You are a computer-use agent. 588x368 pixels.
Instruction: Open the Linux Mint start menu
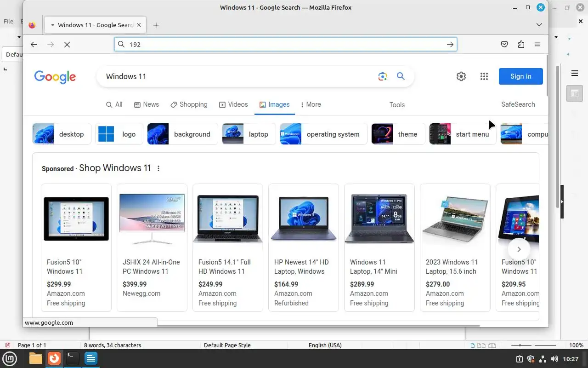click(10, 358)
